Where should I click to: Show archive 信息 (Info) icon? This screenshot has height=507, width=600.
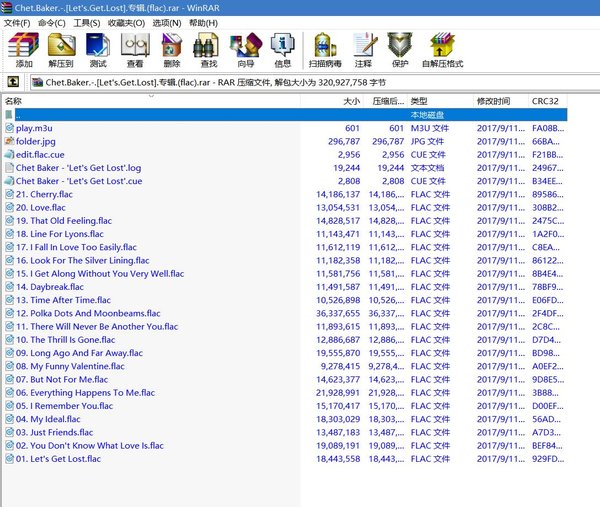tap(283, 49)
